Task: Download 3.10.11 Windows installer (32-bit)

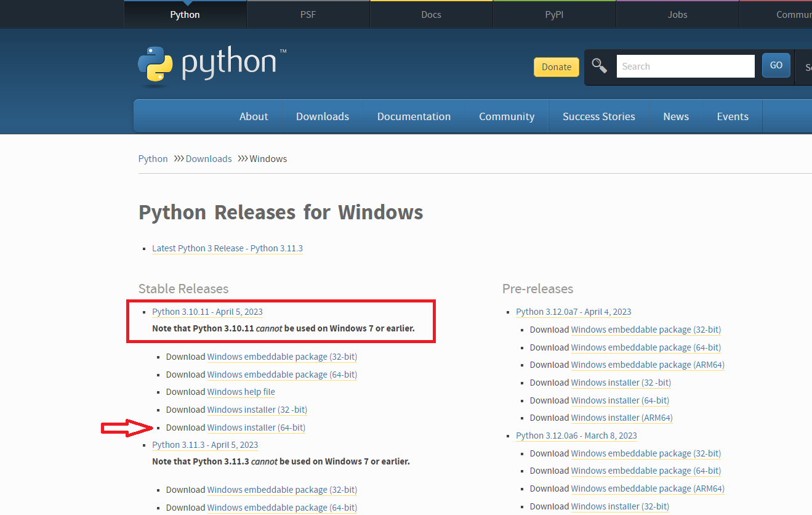Action: pos(257,410)
